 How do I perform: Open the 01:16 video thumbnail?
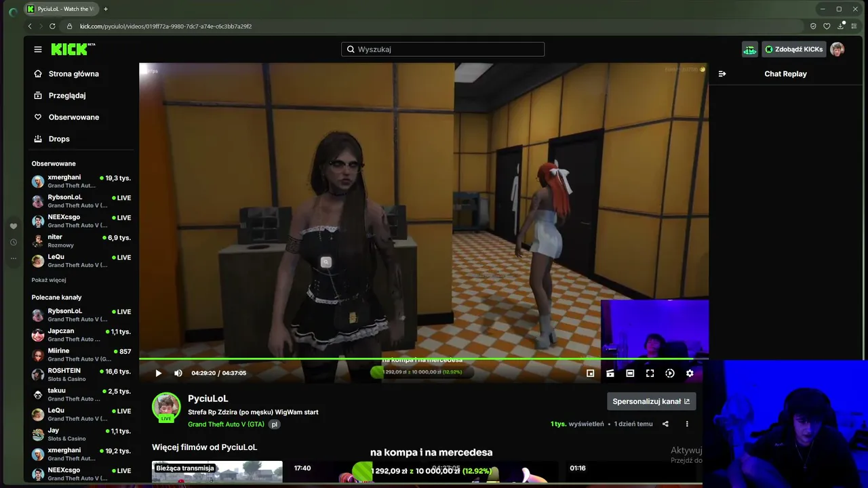pos(631,472)
